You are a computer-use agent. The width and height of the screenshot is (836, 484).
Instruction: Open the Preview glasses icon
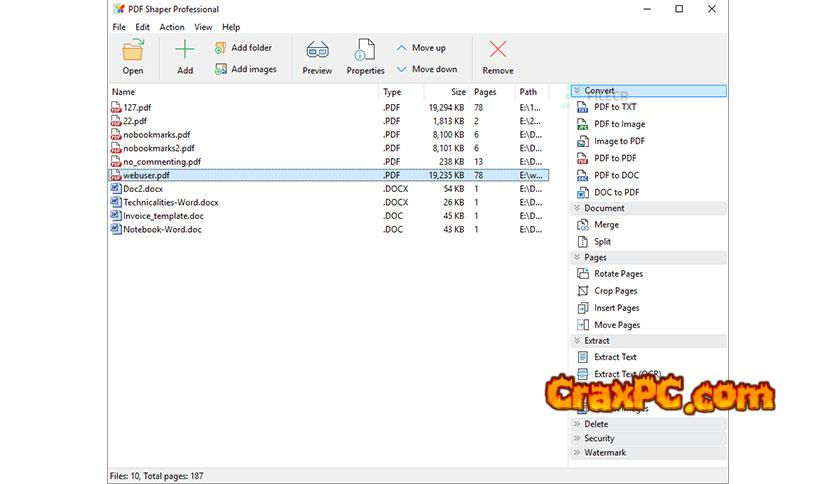317,51
